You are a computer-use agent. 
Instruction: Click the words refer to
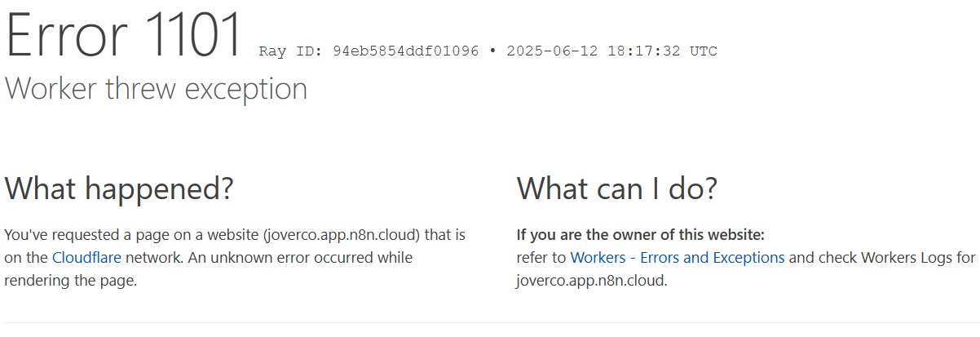pyautogui.click(x=541, y=258)
